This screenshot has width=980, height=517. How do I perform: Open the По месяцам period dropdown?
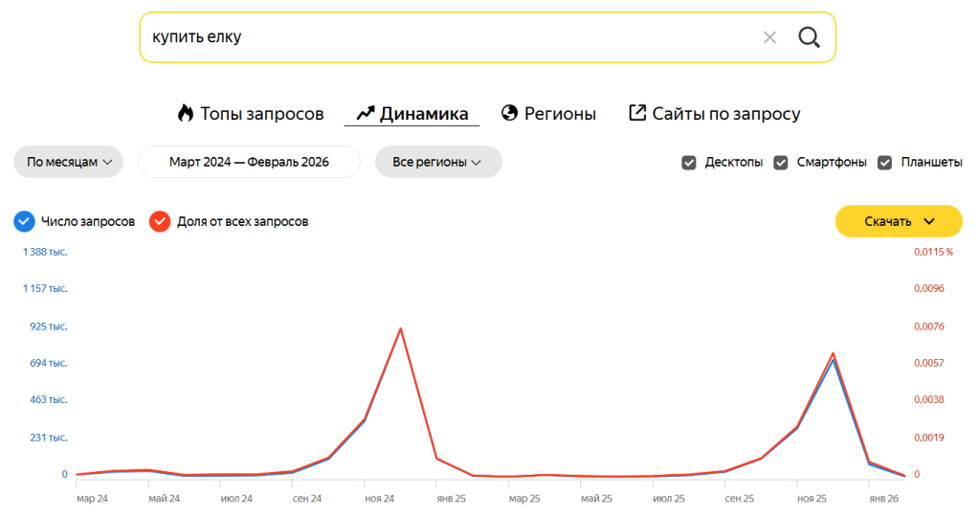click(69, 162)
